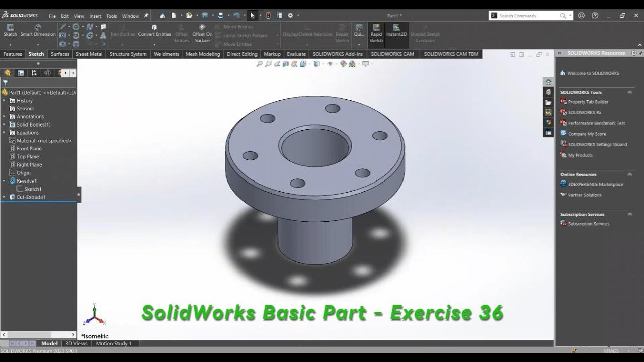Open the Help question mark icon
The width and height of the screenshot is (644, 362).
[x=595, y=16]
